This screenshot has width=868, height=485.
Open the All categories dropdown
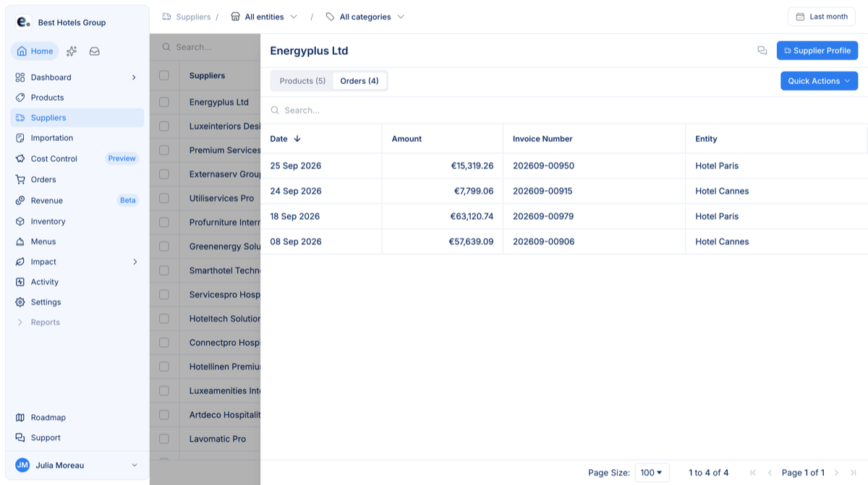tap(365, 17)
